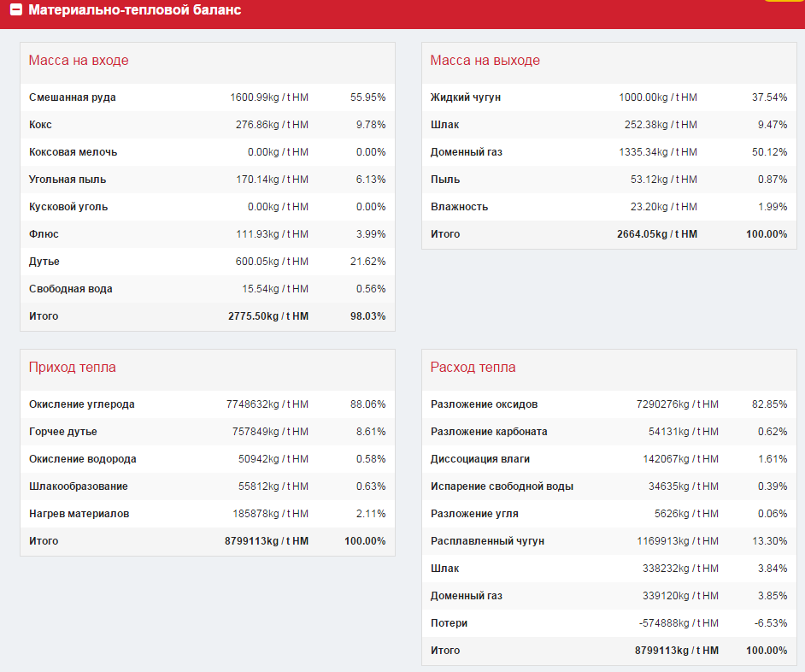Click the -574888kg / t HM losses value
The height and width of the screenshot is (672, 805).
point(679,623)
